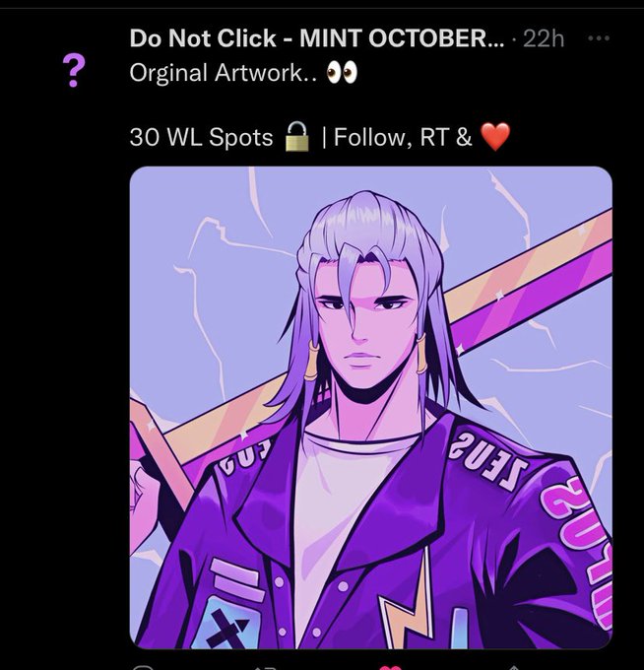Click the eyes emoji after 'Orginal Artwork..'
The height and width of the screenshot is (670, 644).
click(342, 73)
